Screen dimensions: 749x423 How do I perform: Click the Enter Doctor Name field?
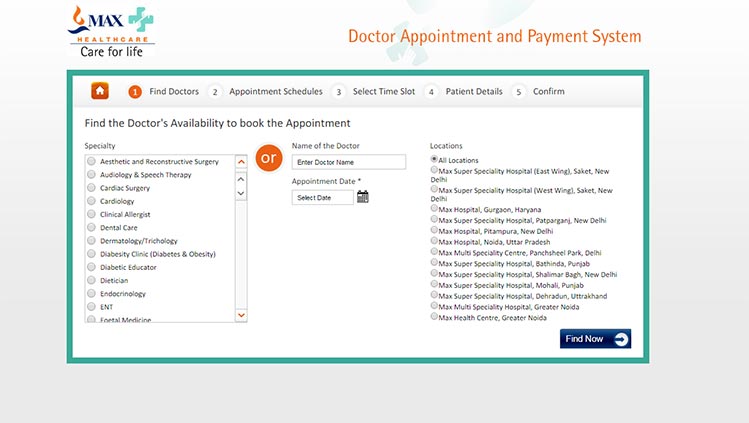[349, 162]
